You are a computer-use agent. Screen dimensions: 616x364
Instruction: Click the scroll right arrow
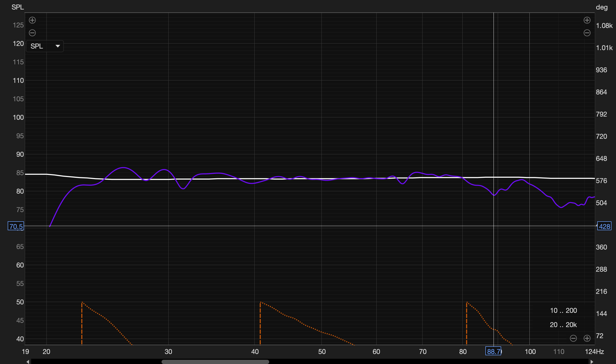coord(592,362)
